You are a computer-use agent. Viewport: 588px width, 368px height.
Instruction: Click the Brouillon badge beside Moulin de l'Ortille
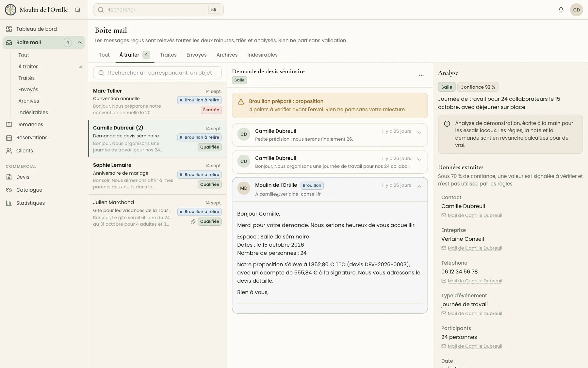coord(312,185)
